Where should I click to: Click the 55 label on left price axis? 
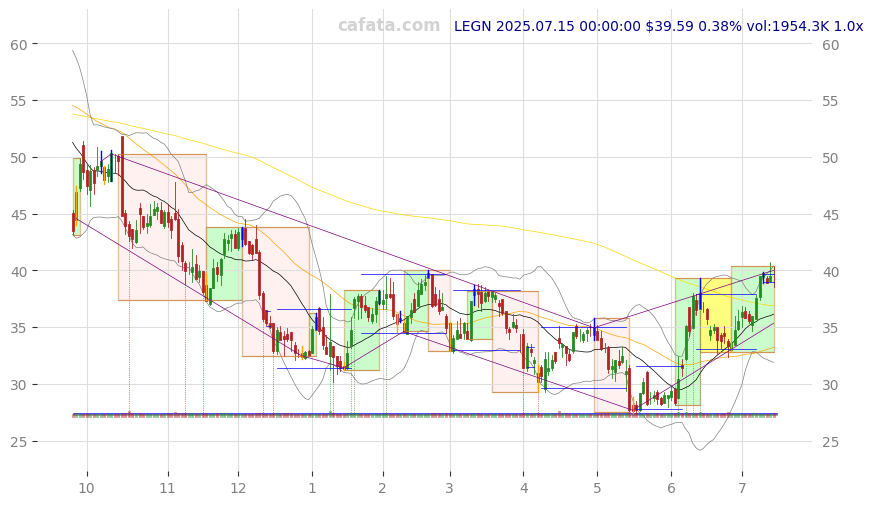tap(18, 101)
